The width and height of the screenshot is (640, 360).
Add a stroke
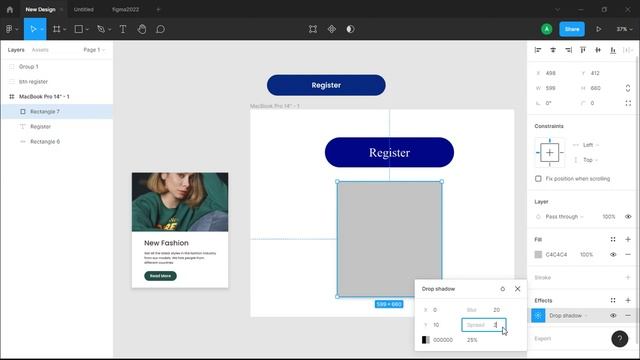click(x=628, y=278)
